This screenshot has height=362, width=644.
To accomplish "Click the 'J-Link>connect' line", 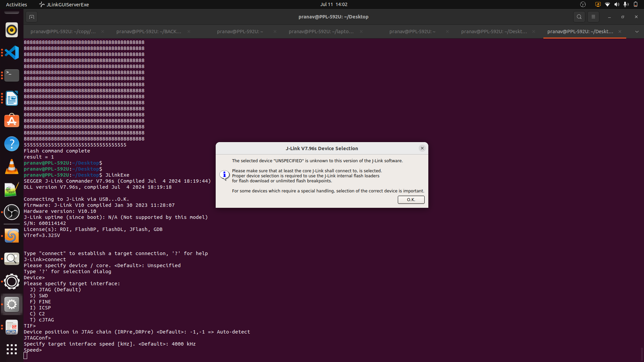I will tap(45, 259).
